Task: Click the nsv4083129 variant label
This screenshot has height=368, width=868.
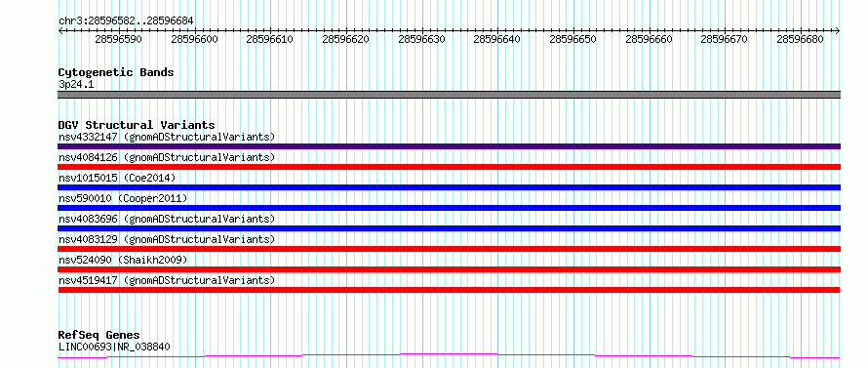Action: click(167, 239)
